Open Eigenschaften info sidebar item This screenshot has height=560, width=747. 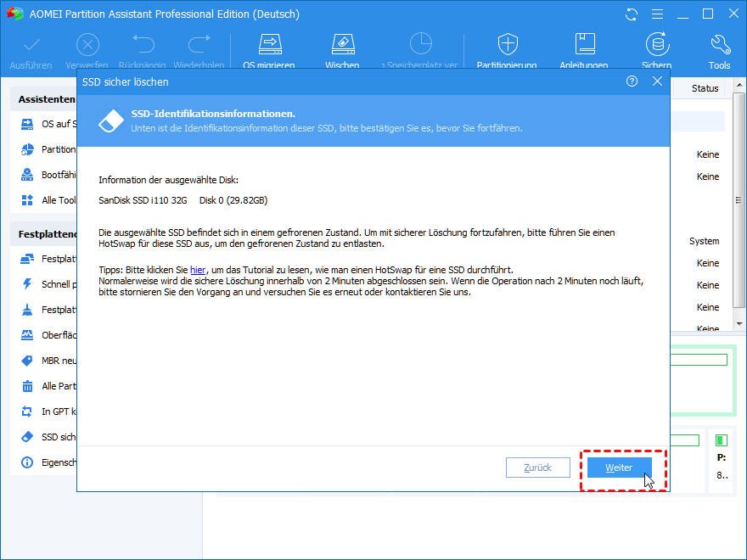(48, 462)
